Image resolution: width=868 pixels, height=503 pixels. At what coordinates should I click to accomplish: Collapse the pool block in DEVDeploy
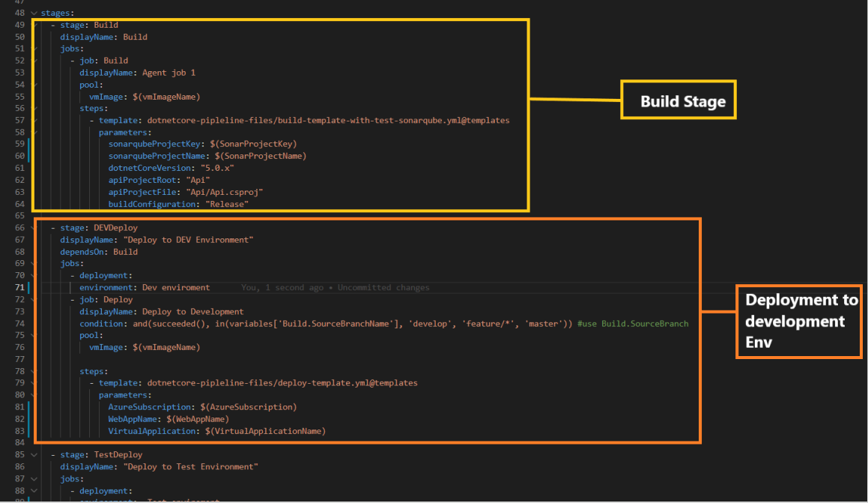tap(33, 335)
